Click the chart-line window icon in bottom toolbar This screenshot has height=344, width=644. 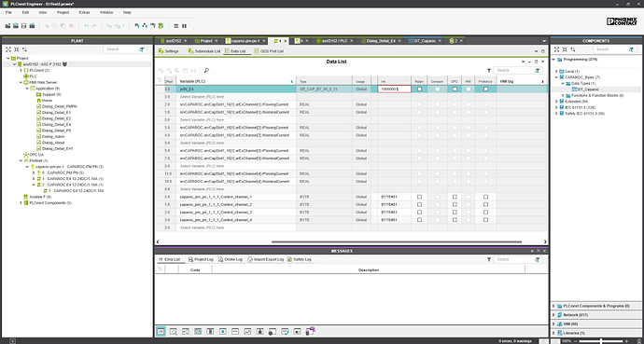247,331
